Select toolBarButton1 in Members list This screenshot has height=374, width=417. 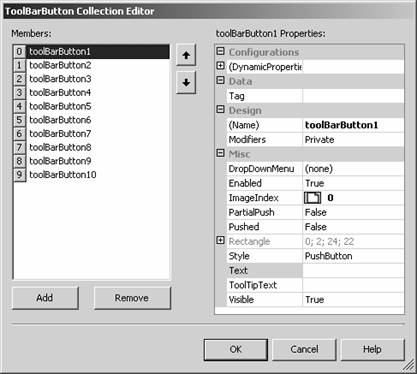click(98, 52)
